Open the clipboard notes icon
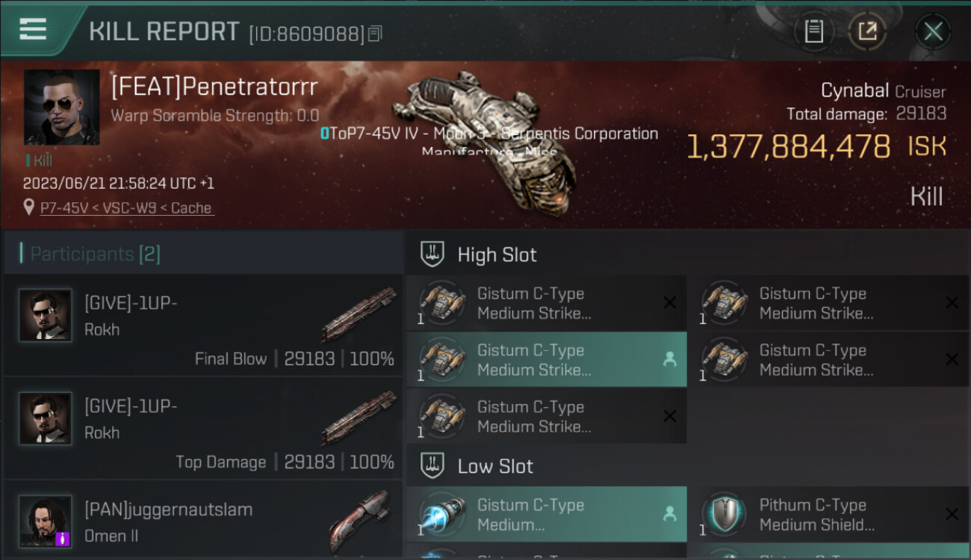 click(813, 31)
